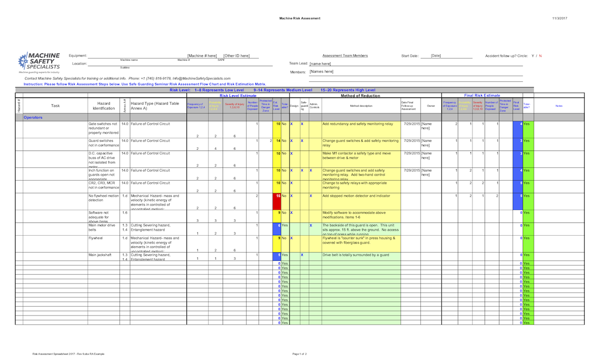Click the underlined Assessment Team Members heading
This screenshot has height=364, width=600.
[345, 55]
